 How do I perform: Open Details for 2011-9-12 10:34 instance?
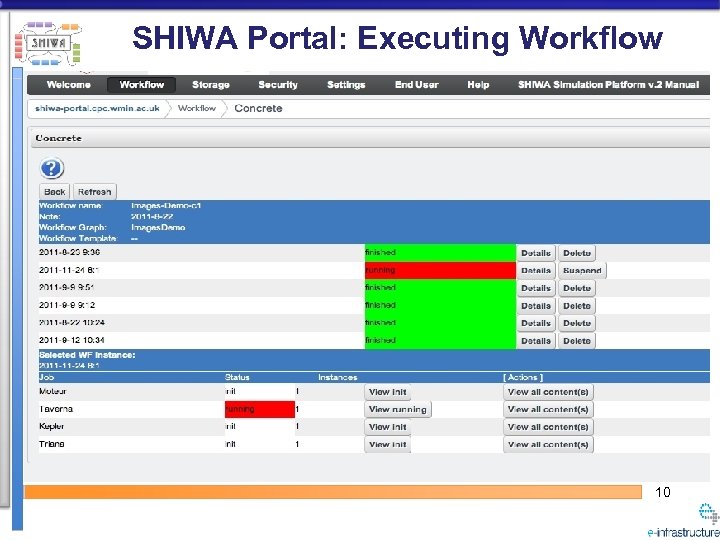pos(536,341)
